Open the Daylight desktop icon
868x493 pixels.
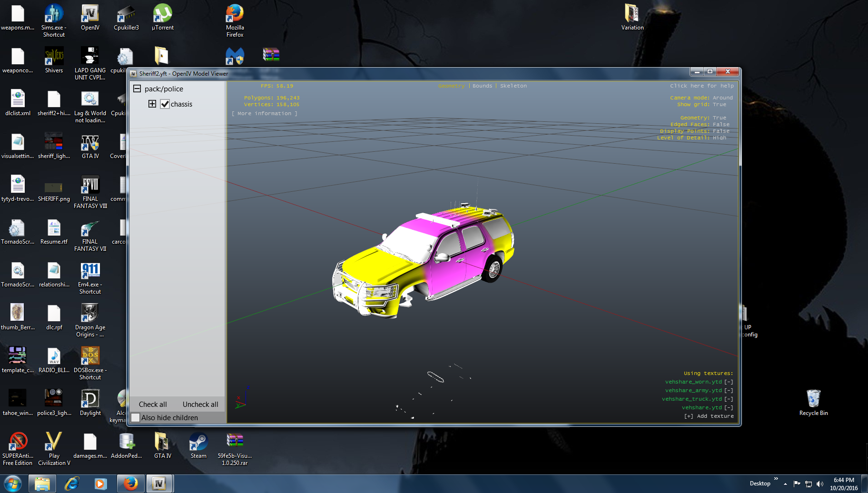90,403
